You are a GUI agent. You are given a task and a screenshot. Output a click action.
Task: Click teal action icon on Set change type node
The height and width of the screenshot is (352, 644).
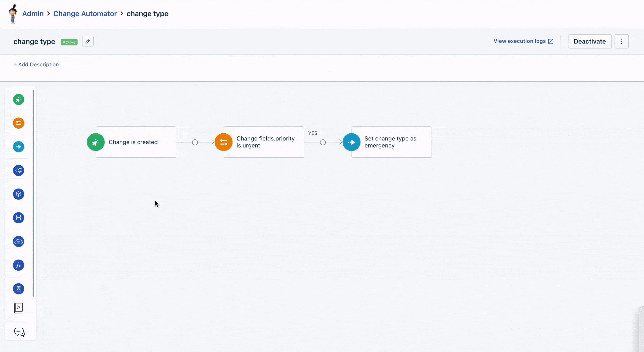(352, 142)
